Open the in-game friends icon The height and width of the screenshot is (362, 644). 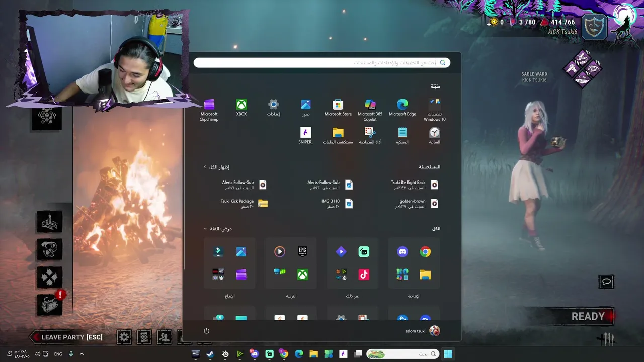pyautogui.click(x=165, y=337)
